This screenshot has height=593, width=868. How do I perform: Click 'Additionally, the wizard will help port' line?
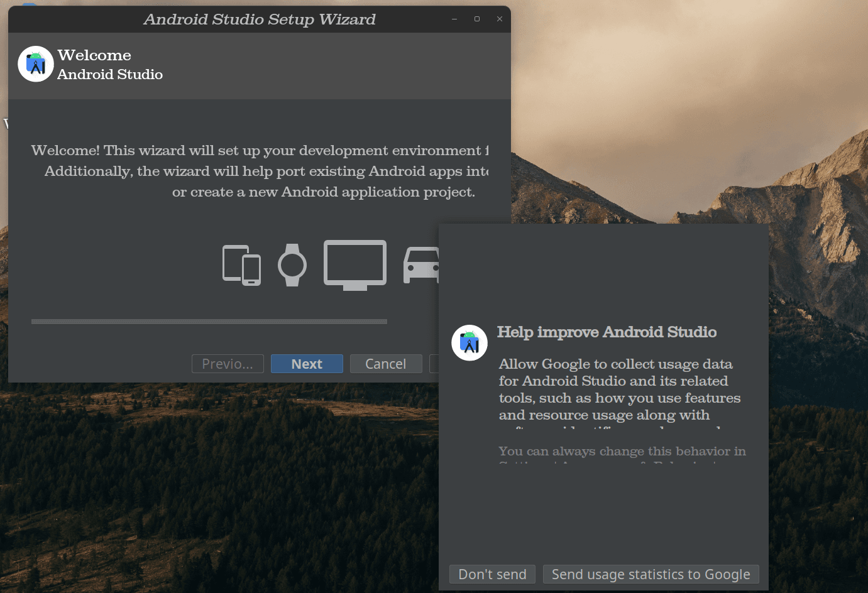[x=266, y=171]
